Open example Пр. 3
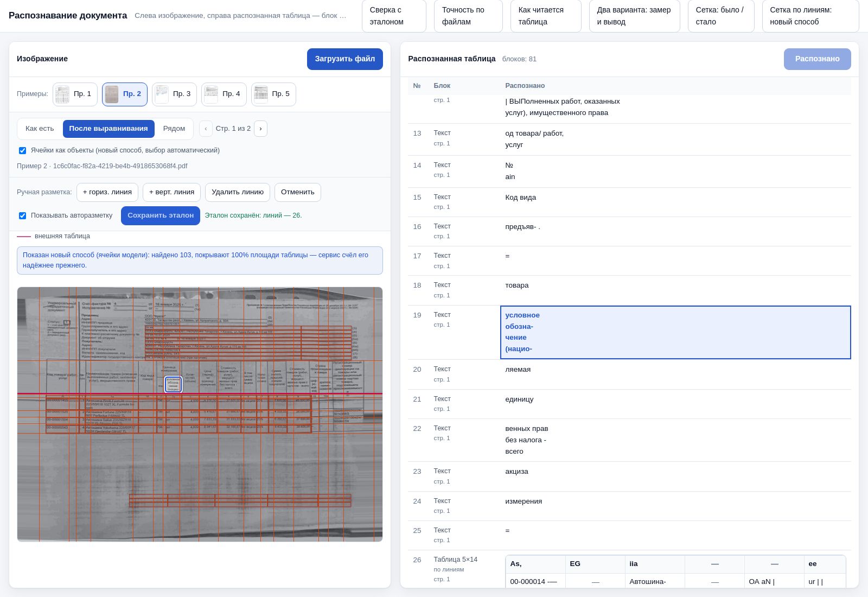This screenshot has width=868, height=597. [174, 94]
